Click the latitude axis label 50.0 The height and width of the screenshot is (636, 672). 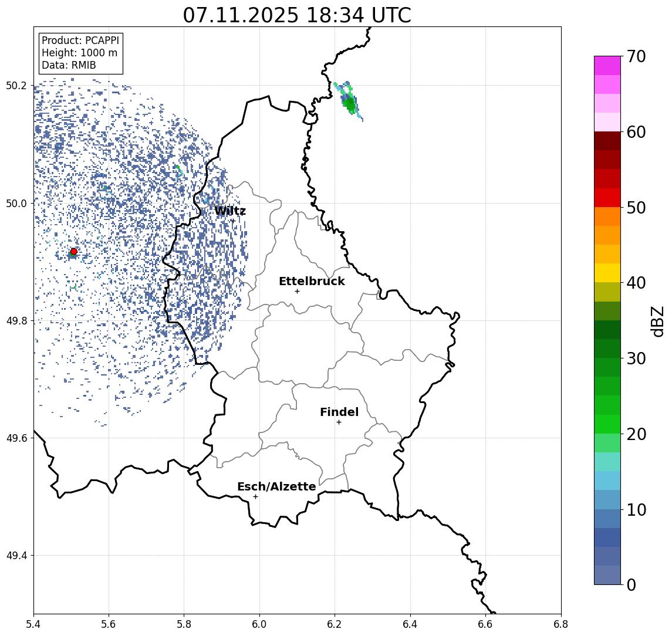pos(16,203)
